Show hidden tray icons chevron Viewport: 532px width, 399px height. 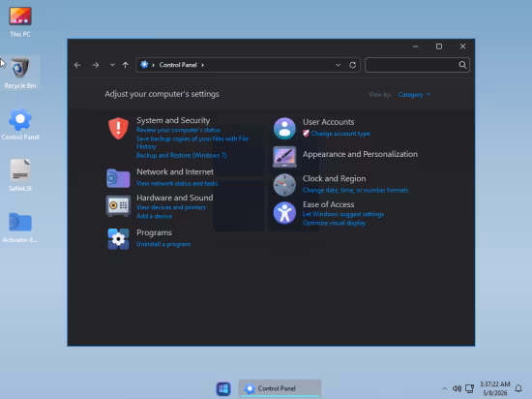pos(444,388)
